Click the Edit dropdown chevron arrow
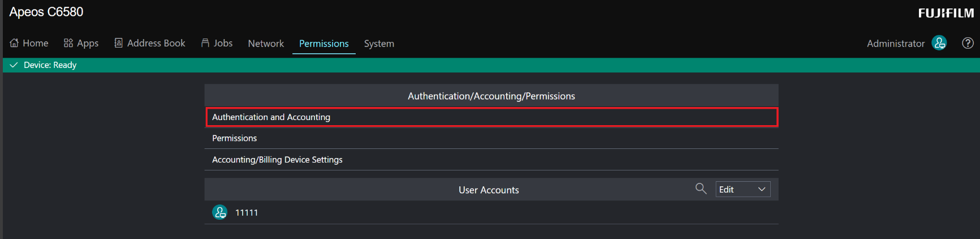980x239 pixels. pyautogui.click(x=762, y=189)
